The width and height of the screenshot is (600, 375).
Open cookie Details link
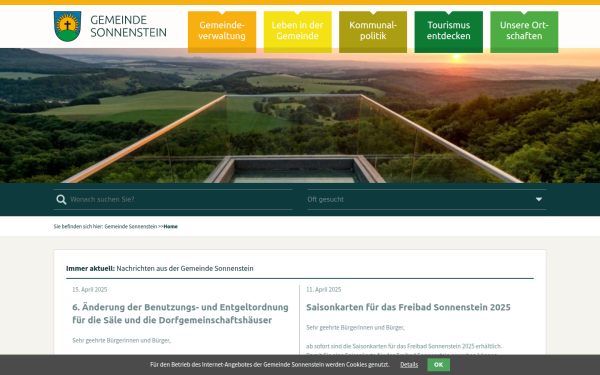tap(409, 365)
